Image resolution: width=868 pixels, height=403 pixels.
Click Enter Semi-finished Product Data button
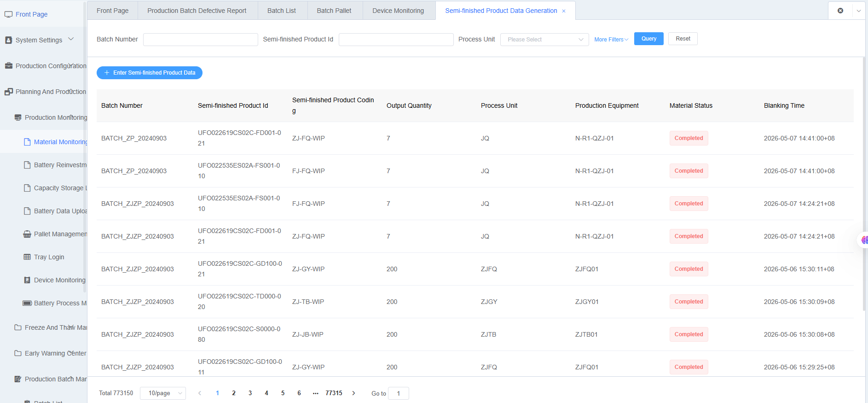pos(150,73)
